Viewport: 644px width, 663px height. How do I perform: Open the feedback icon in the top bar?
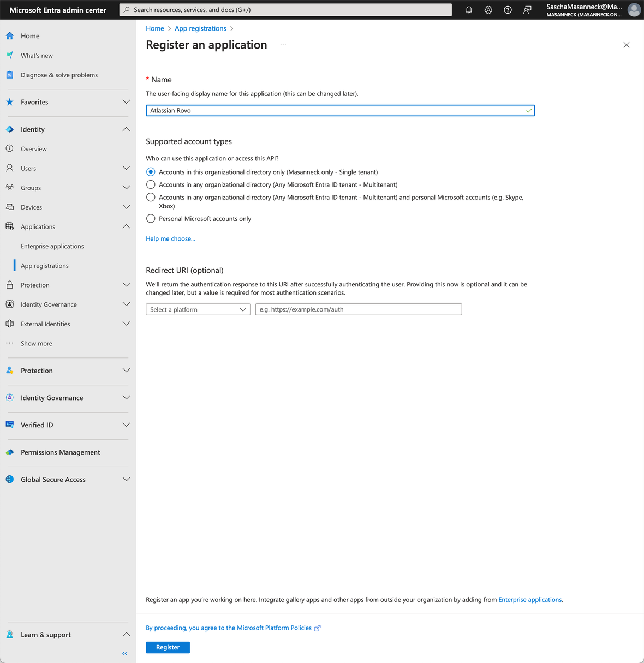527,9
